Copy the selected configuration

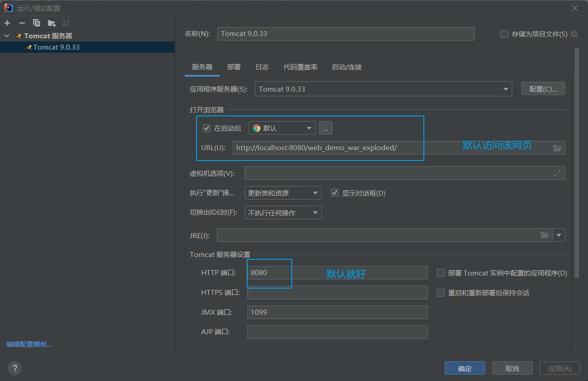click(37, 23)
